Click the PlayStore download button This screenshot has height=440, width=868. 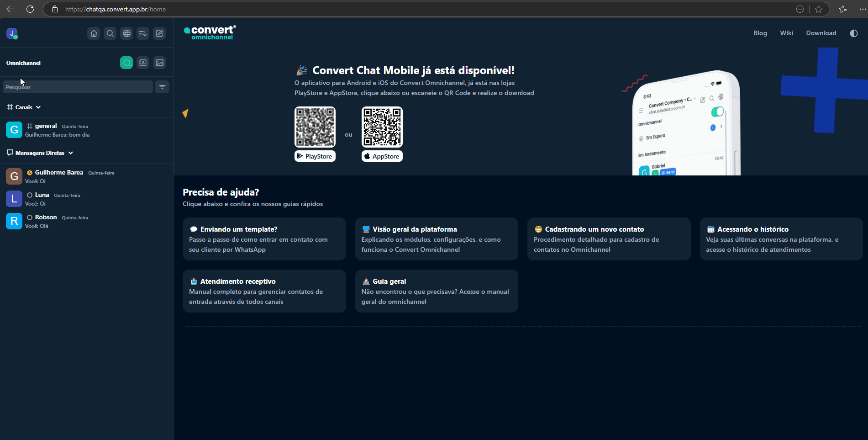(x=315, y=156)
